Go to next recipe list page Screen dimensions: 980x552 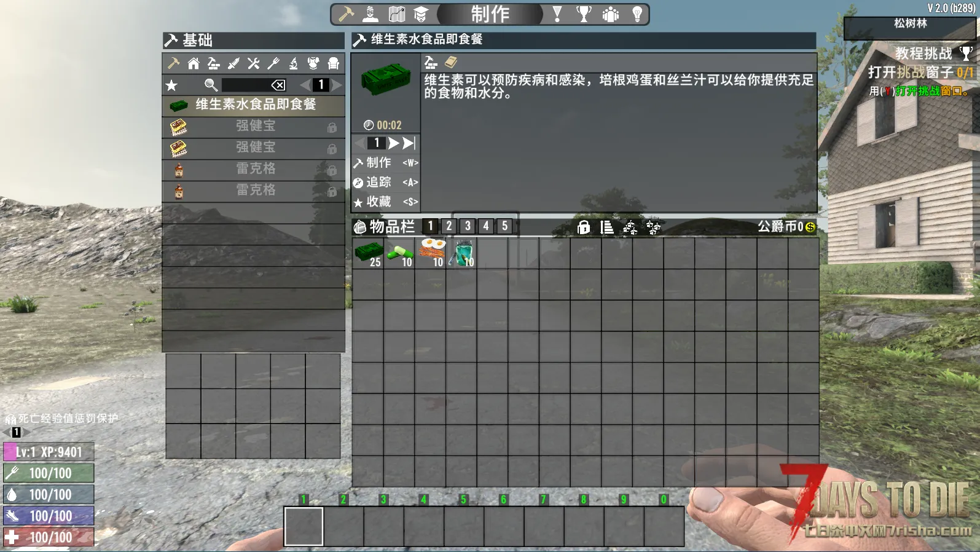click(x=337, y=85)
